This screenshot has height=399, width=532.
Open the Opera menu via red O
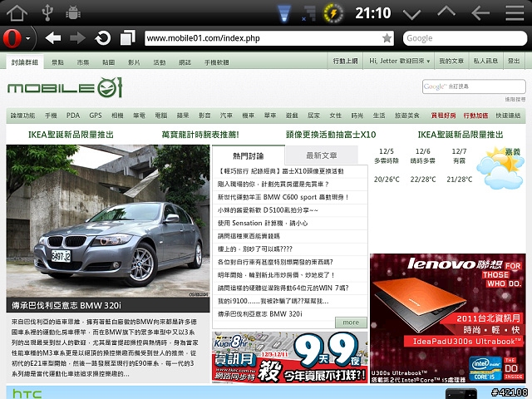click(12, 38)
